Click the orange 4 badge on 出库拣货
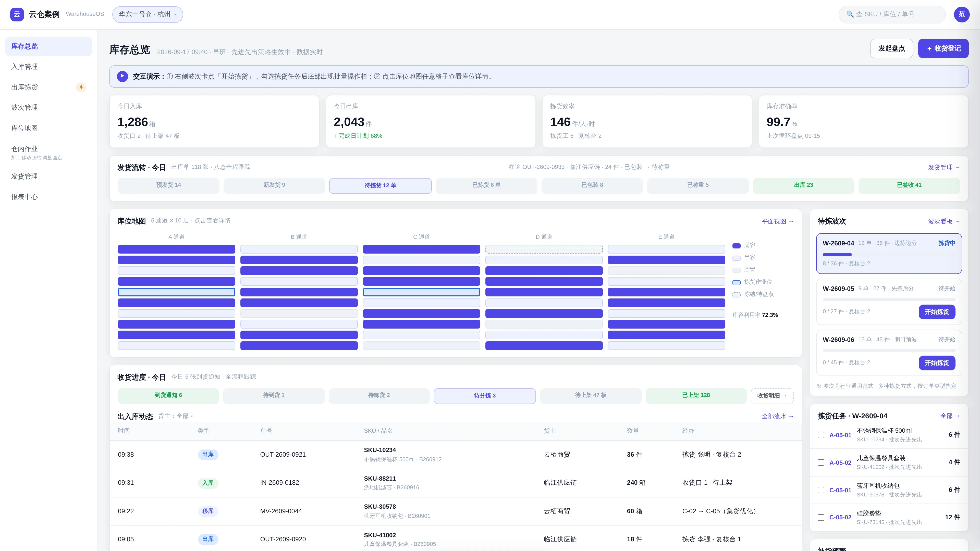 pyautogui.click(x=81, y=87)
